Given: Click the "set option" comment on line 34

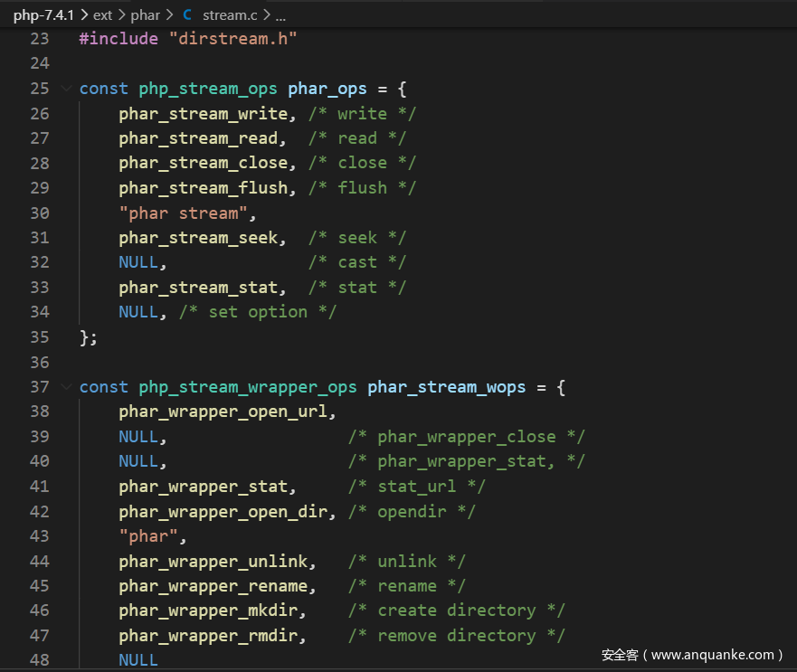Looking at the screenshot, I should point(257,312).
